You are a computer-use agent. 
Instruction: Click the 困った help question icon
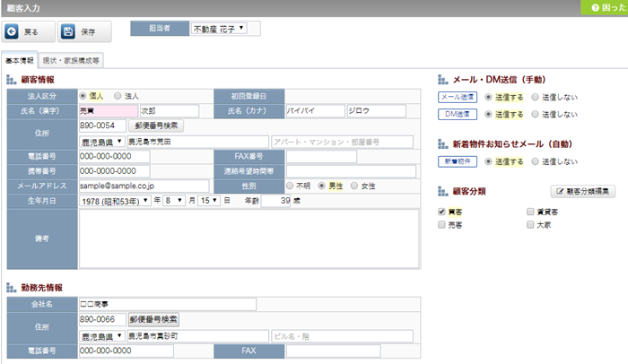click(595, 7)
